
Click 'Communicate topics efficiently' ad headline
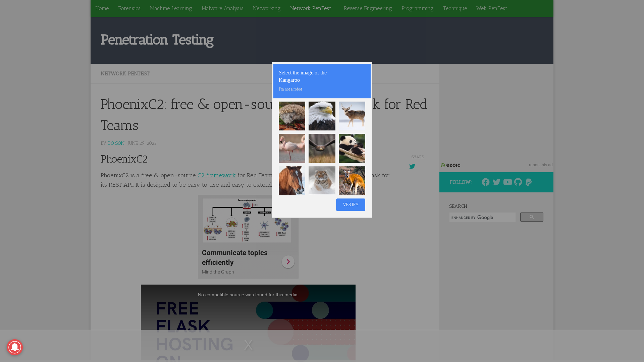pyautogui.click(x=235, y=257)
